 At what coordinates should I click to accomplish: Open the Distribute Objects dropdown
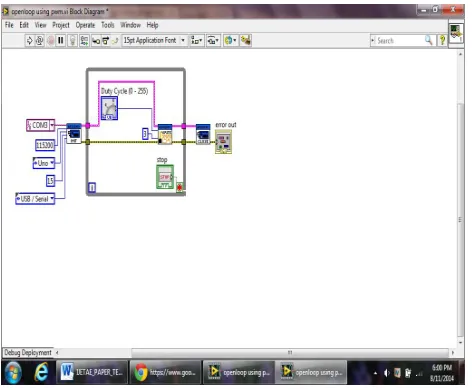click(x=213, y=41)
